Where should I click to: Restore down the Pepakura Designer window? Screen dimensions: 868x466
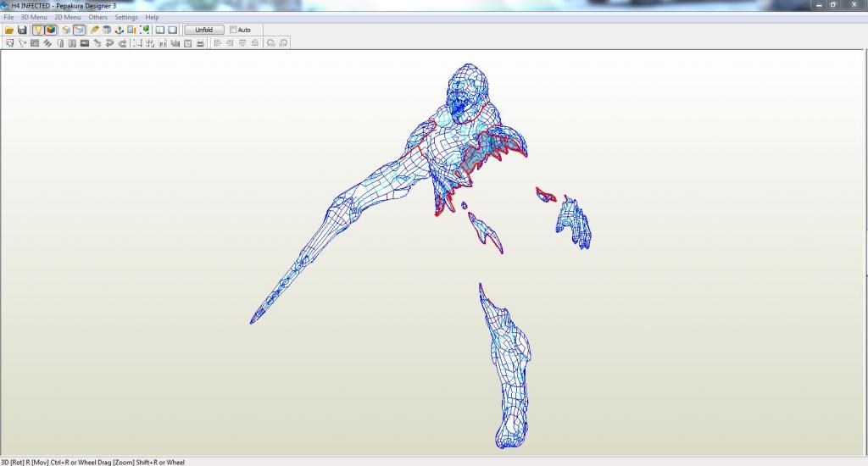click(833, 5)
